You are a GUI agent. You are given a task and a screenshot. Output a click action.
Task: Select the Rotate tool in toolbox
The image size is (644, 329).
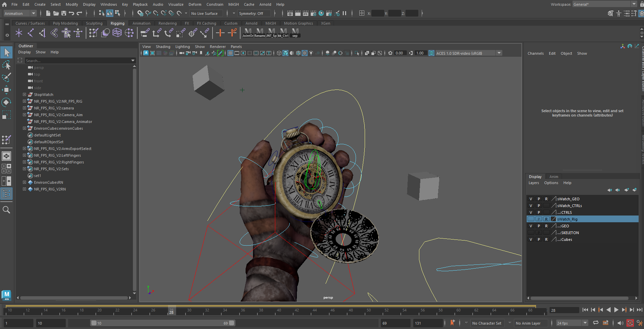click(6, 102)
